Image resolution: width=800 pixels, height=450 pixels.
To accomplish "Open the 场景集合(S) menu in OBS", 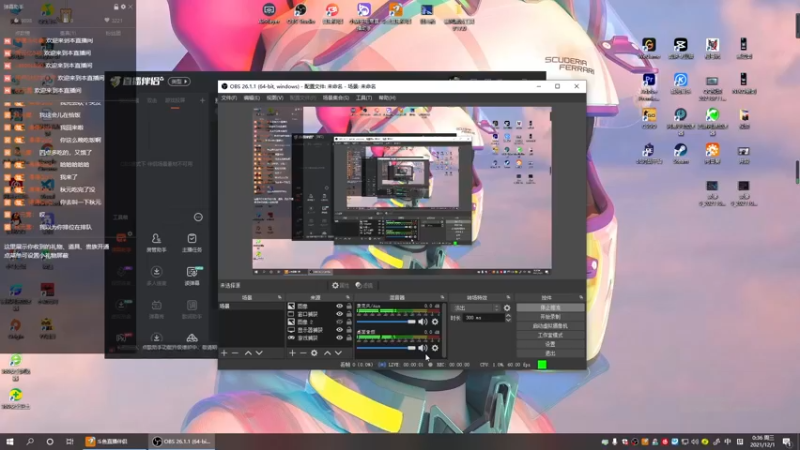I will point(336,98).
